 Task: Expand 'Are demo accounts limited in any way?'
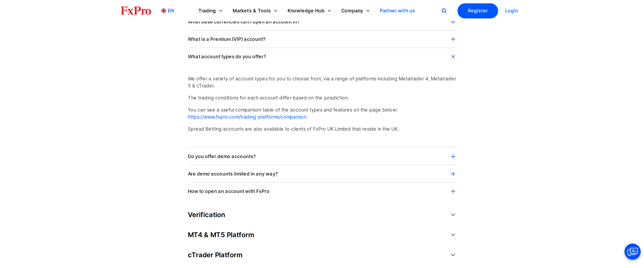click(x=453, y=174)
